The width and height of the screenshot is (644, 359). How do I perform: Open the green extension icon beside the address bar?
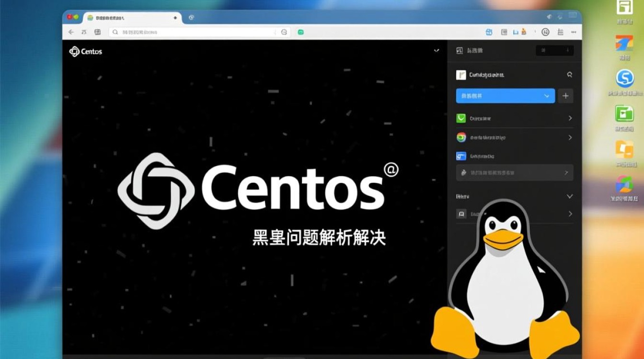click(x=301, y=32)
